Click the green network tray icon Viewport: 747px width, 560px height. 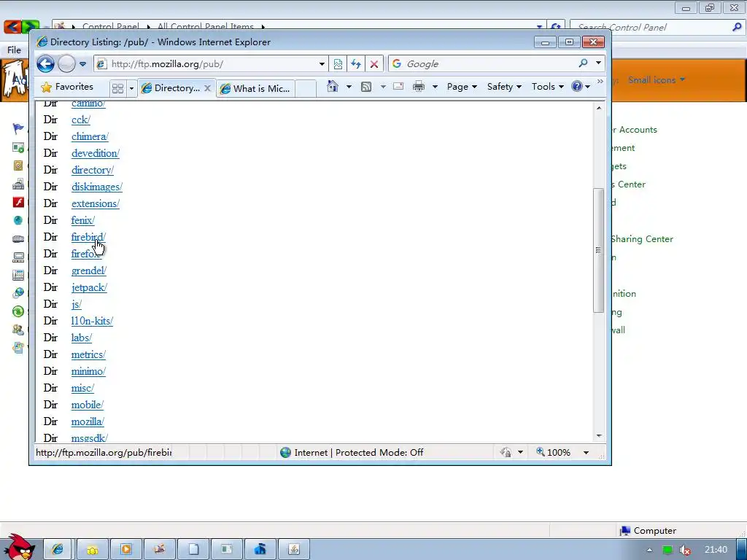click(667, 550)
